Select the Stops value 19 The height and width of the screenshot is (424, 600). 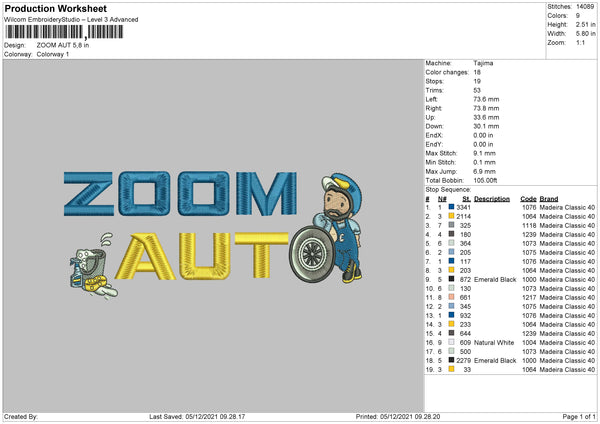(477, 81)
